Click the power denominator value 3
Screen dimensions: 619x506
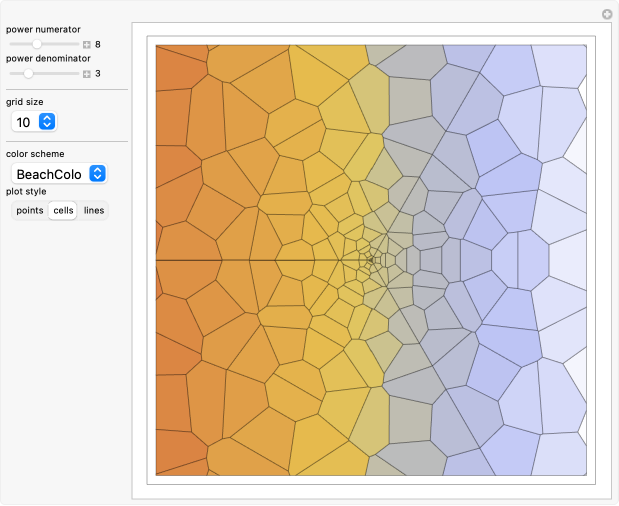click(98, 73)
